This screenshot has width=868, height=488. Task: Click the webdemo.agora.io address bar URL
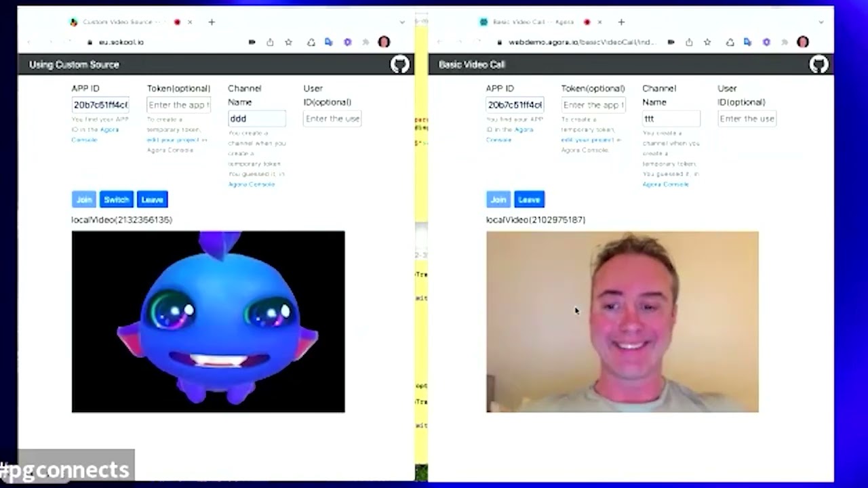coord(582,42)
